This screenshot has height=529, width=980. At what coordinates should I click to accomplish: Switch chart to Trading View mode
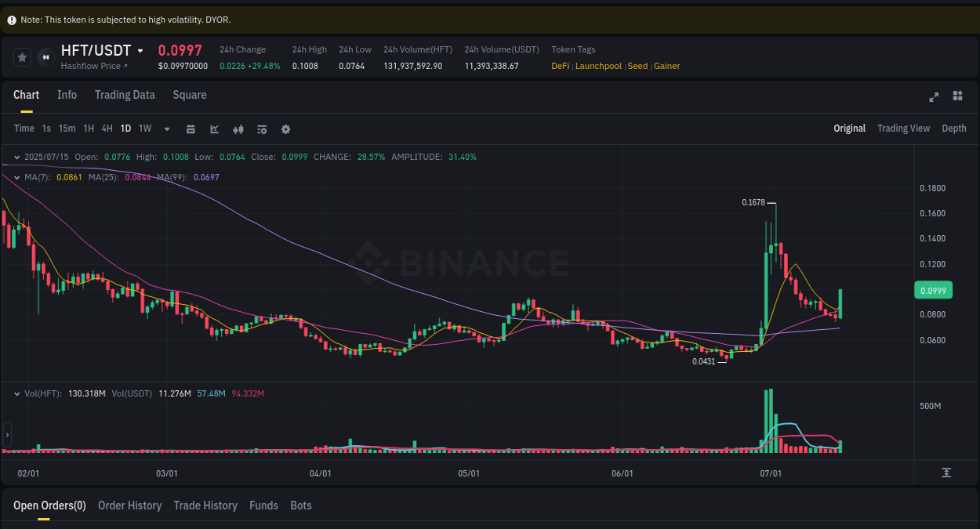tap(903, 128)
